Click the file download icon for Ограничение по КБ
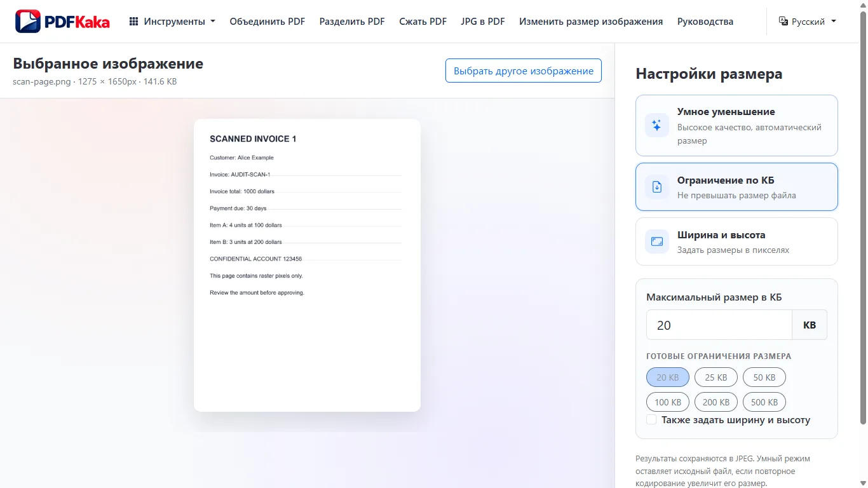The image size is (868, 488). pyautogui.click(x=657, y=187)
